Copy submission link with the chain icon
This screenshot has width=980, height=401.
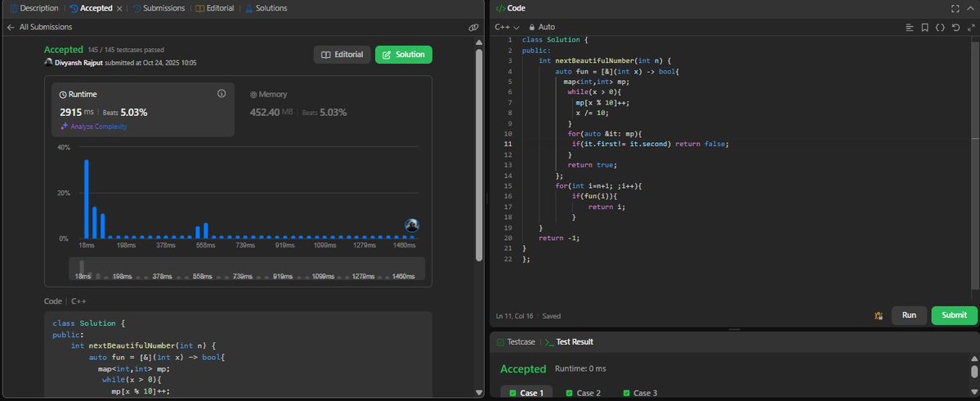473,28
